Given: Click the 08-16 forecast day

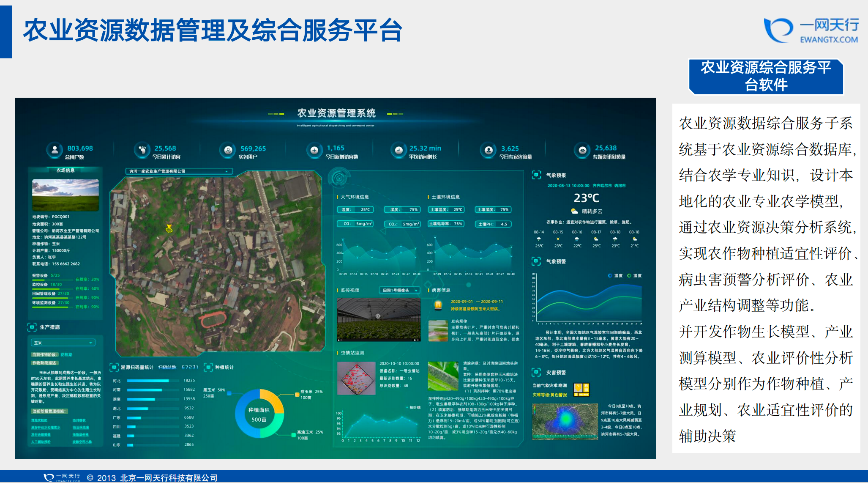Looking at the screenshot, I should pyautogui.click(x=577, y=239).
